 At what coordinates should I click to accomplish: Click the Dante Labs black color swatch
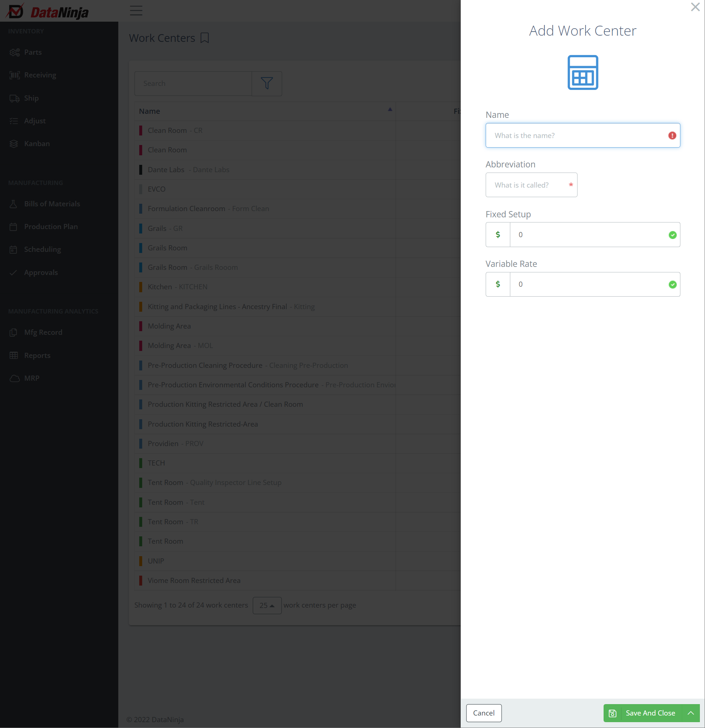coord(140,170)
